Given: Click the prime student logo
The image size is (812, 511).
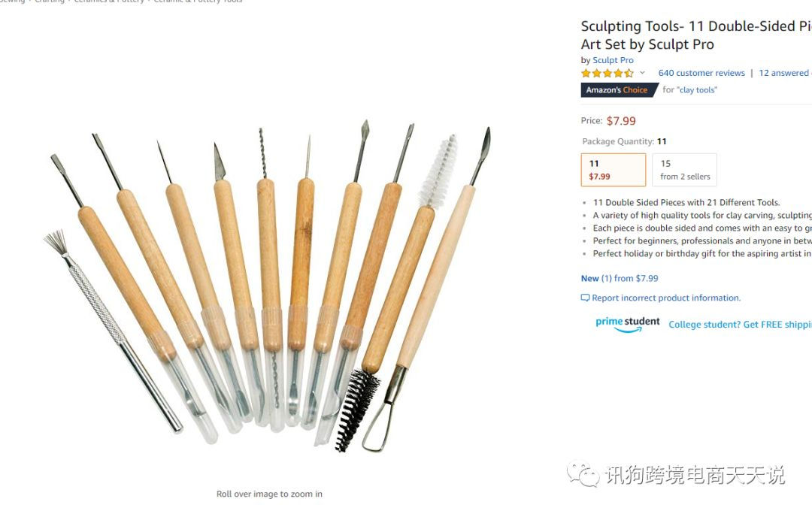Looking at the screenshot, I should 628,324.
